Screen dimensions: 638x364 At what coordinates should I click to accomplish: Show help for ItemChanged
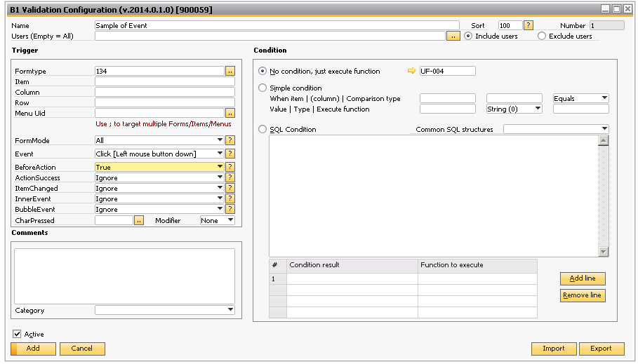(230, 188)
